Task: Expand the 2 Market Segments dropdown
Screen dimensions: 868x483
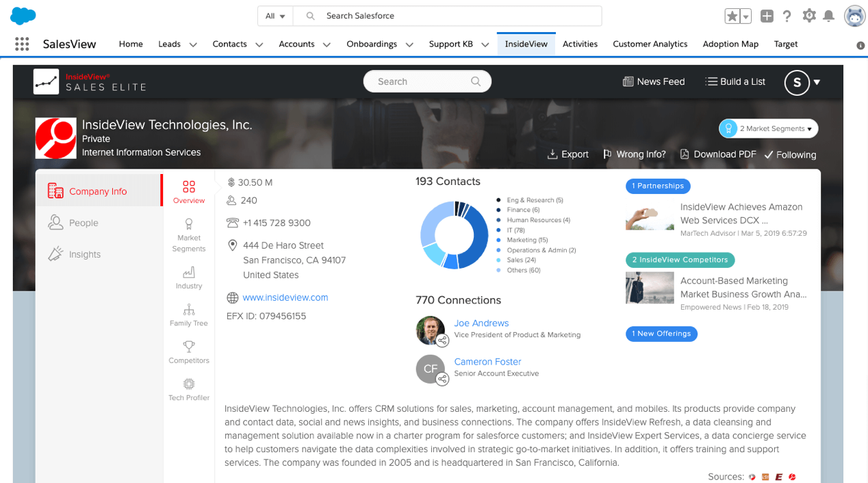Action: click(x=768, y=128)
